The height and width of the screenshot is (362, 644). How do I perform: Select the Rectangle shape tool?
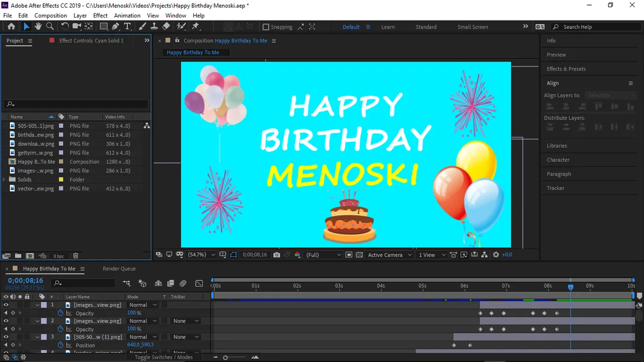[104, 27]
